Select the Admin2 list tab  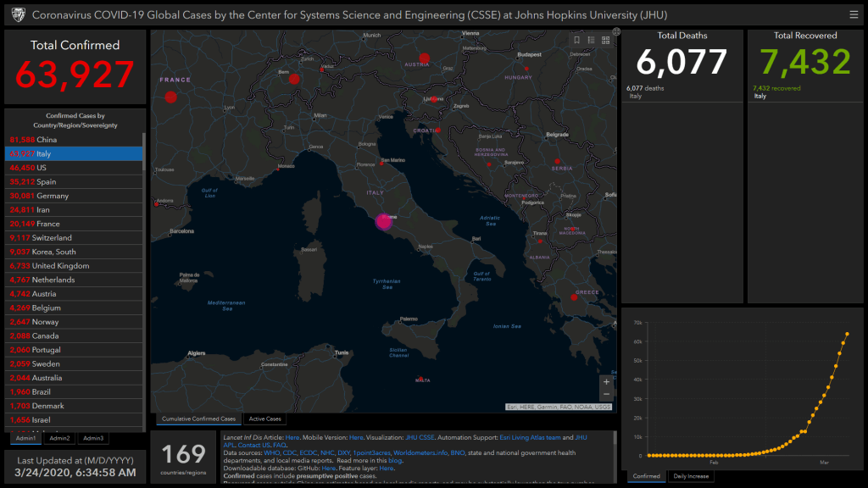click(x=59, y=438)
